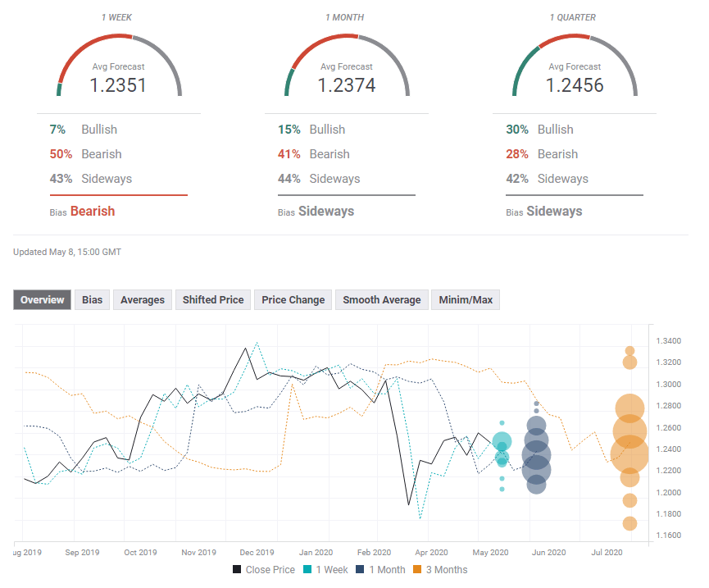Open the Smooth Average tab
This screenshot has width=709, height=588.
point(382,300)
